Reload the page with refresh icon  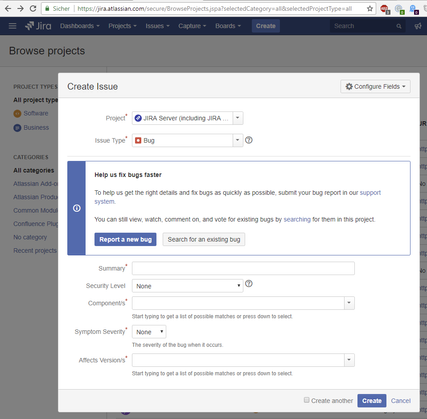[33, 8]
